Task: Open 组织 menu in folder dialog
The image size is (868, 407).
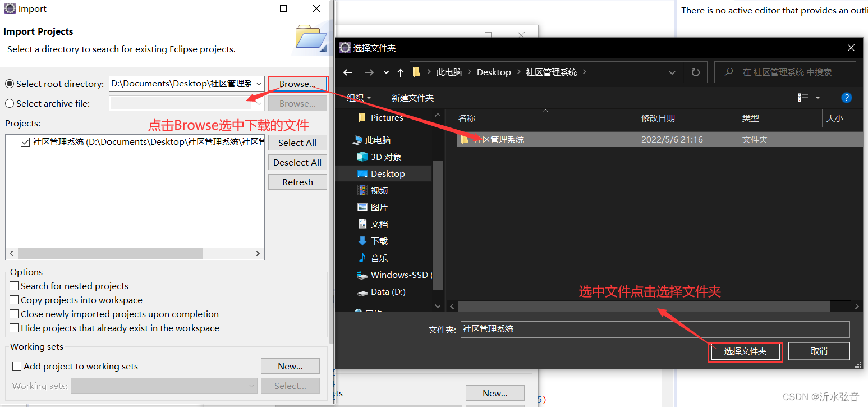Action: pos(359,98)
